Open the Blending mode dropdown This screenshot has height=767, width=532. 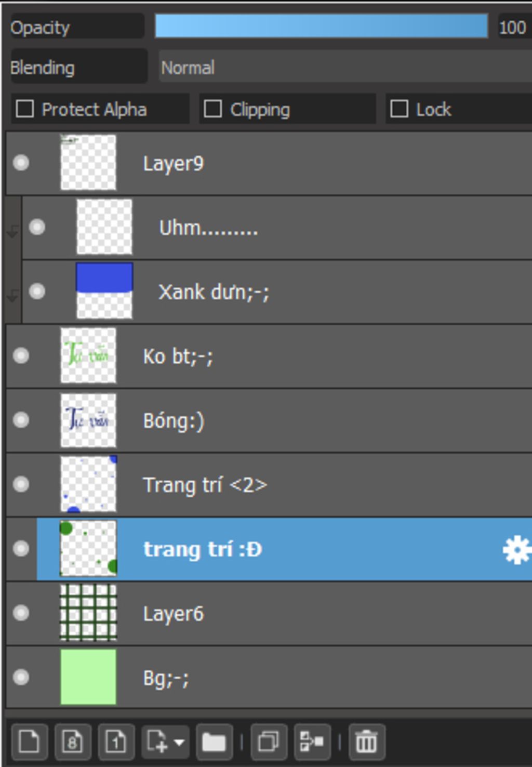(x=345, y=67)
